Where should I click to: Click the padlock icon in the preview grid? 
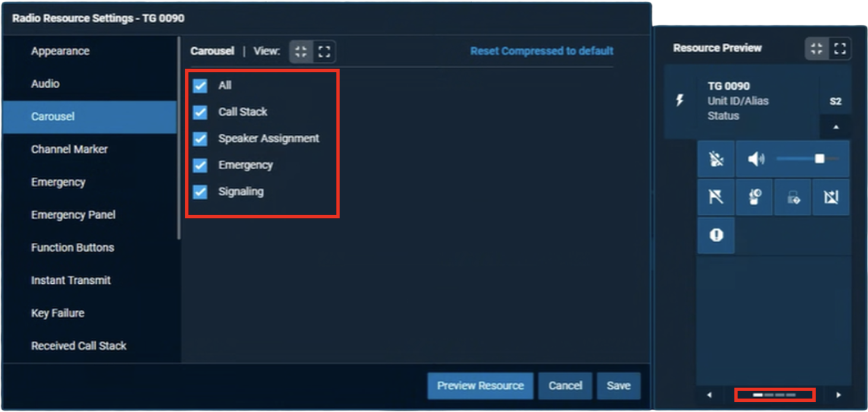793,198
